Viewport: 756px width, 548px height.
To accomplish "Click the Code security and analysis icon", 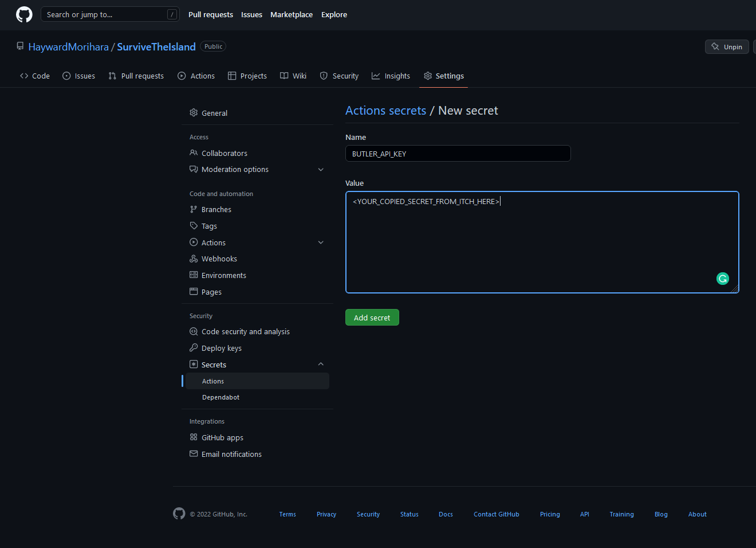I will click(x=194, y=331).
